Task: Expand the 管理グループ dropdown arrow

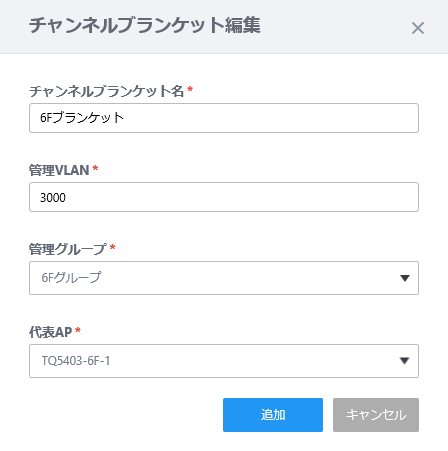Action: (x=405, y=278)
